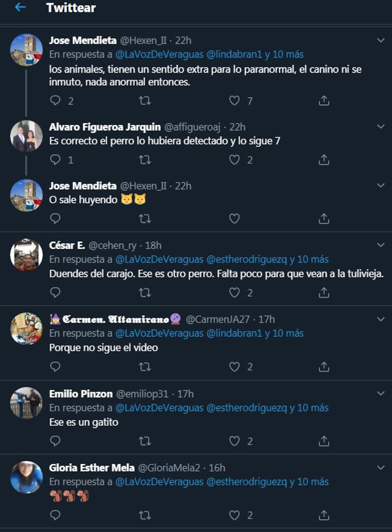The image size is (392, 532).
Task: Like 'Porque no sigue el video' tweet
Action: pyautogui.click(x=234, y=367)
